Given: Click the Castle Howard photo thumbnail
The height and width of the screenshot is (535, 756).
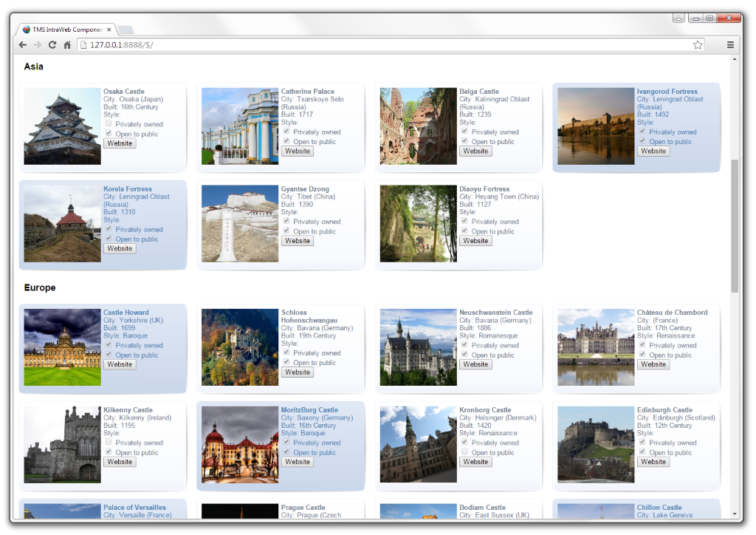Looking at the screenshot, I should [62, 347].
